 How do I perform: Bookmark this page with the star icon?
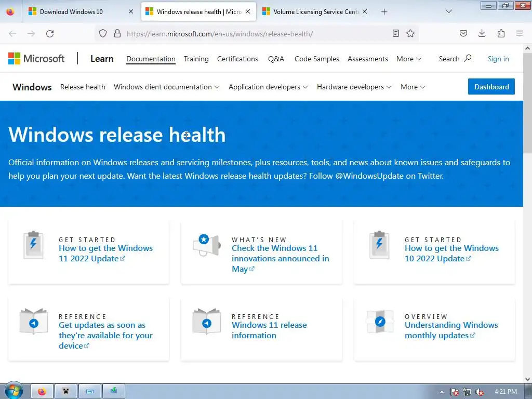[410, 33]
